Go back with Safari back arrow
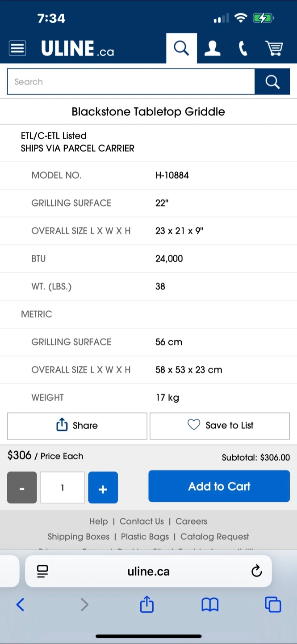Viewport: 297px width, 644px height. click(x=20, y=605)
